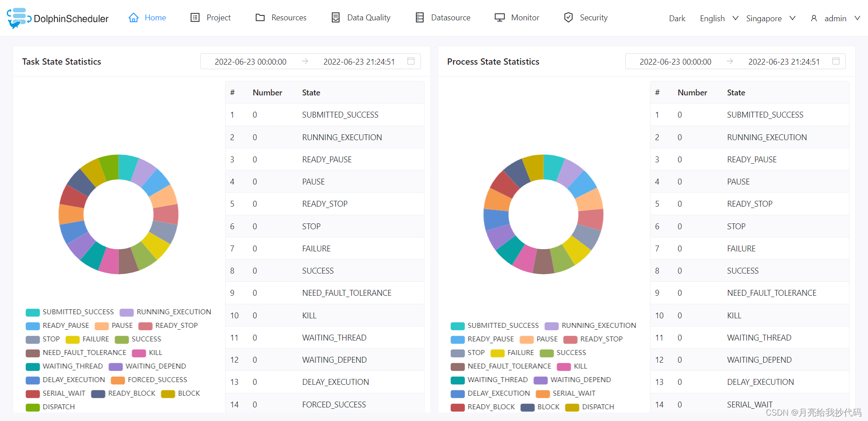
Task: Set Process State start date field
Action: tap(675, 61)
